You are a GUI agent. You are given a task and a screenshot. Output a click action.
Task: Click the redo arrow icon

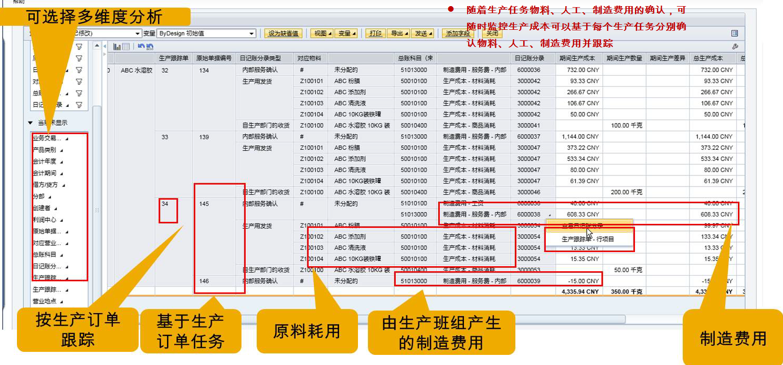[149, 46]
